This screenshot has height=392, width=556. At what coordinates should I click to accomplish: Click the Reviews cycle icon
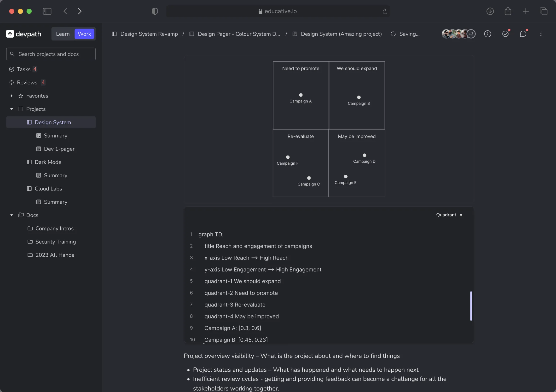point(11,83)
